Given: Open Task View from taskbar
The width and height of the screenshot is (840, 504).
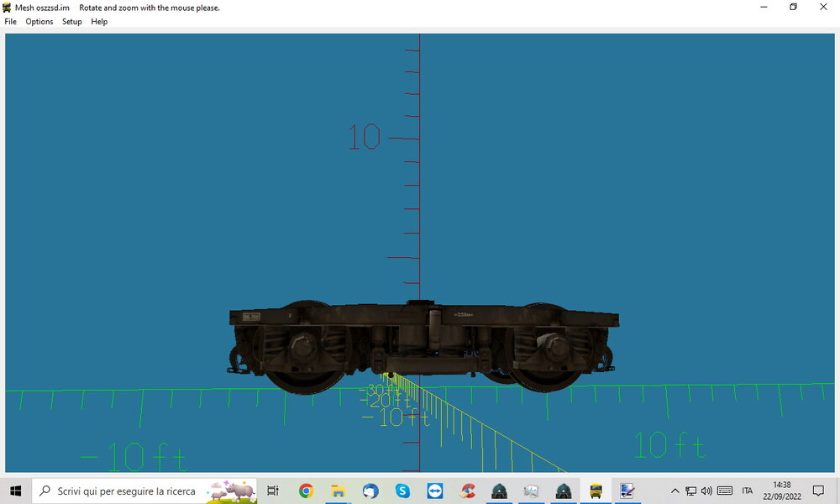Looking at the screenshot, I should tap(273, 491).
